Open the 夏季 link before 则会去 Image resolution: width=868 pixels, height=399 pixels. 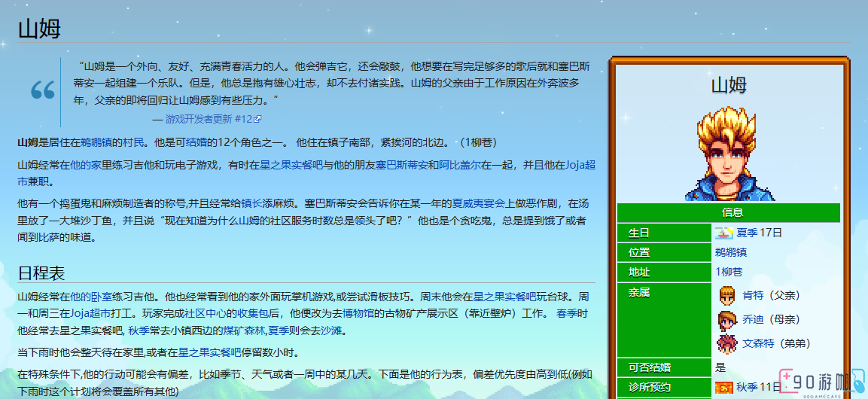[279, 331]
